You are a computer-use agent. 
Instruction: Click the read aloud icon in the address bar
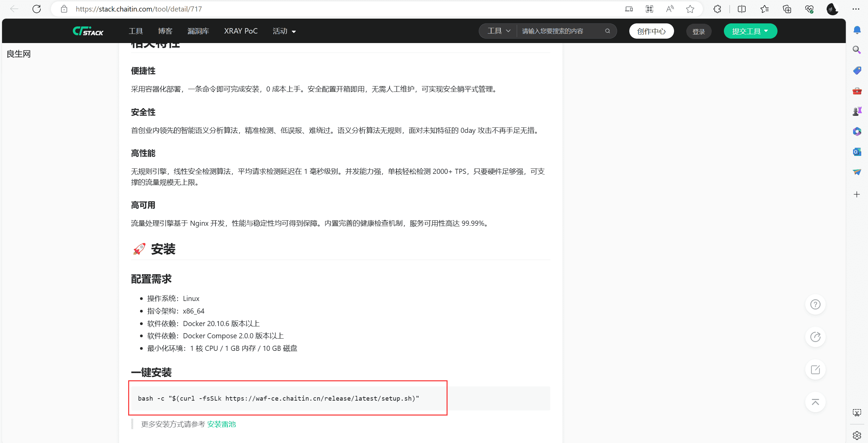tap(670, 9)
